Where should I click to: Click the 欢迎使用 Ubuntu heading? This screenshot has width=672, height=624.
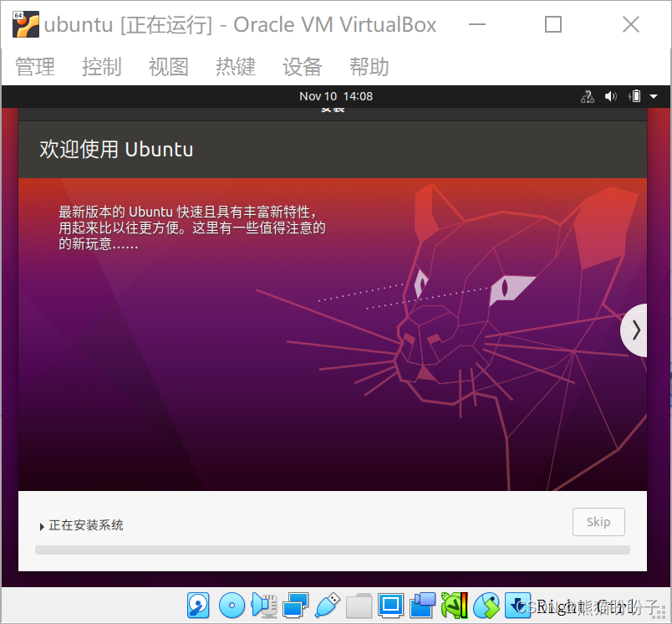coord(116,150)
